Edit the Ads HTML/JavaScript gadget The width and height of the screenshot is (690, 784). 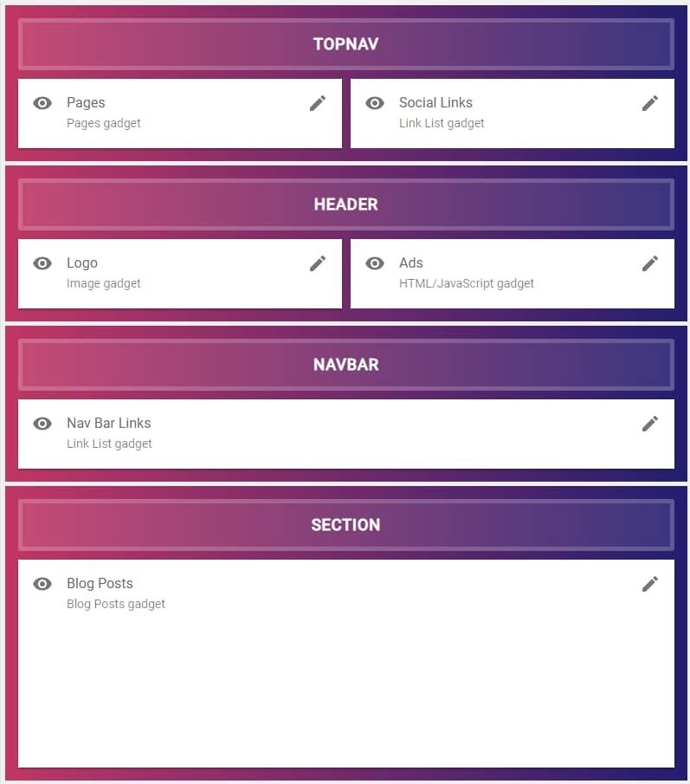click(x=650, y=263)
